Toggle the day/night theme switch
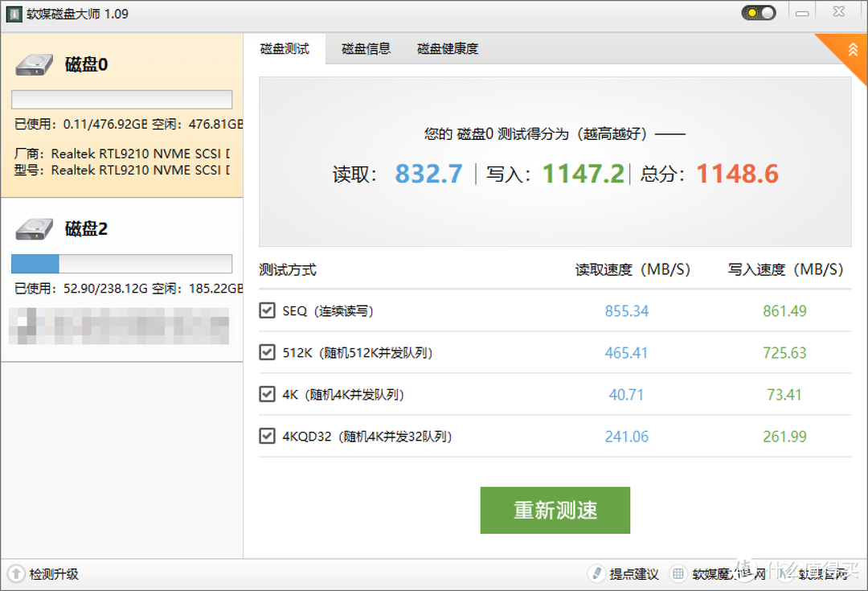The height and width of the screenshot is (591, 868). [758, 13]
